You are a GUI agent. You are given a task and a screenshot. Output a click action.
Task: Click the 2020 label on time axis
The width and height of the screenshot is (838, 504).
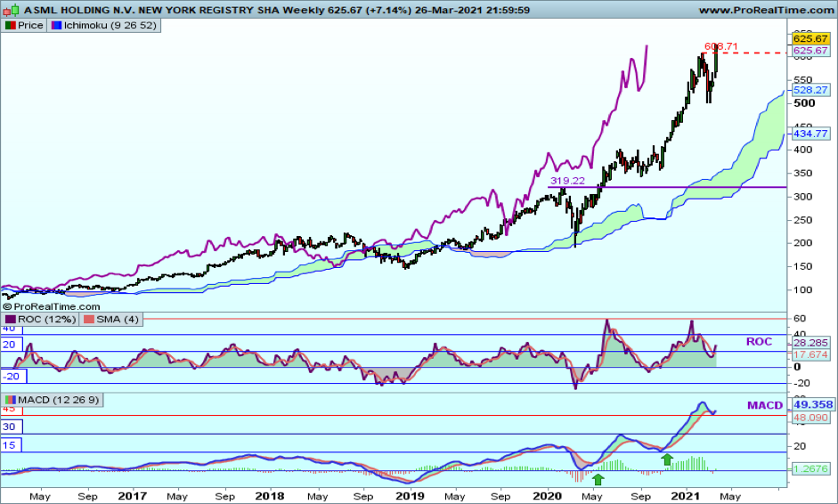pos(548,496)
